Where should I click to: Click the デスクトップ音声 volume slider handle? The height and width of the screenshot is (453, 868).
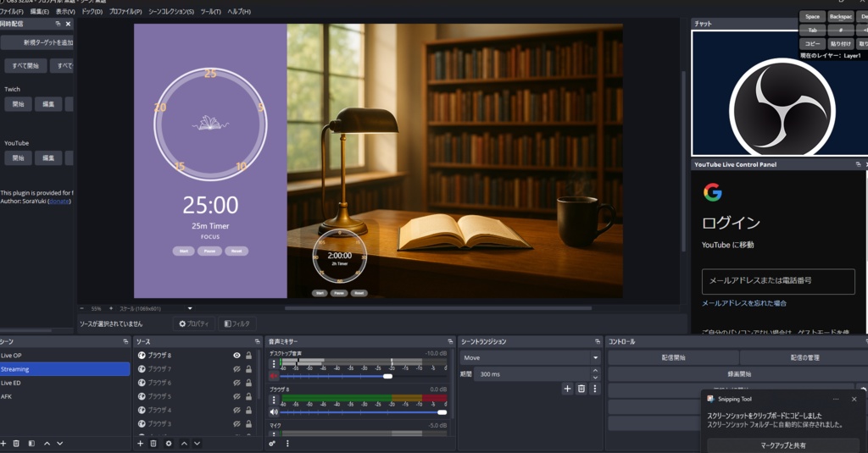point(388,376)
